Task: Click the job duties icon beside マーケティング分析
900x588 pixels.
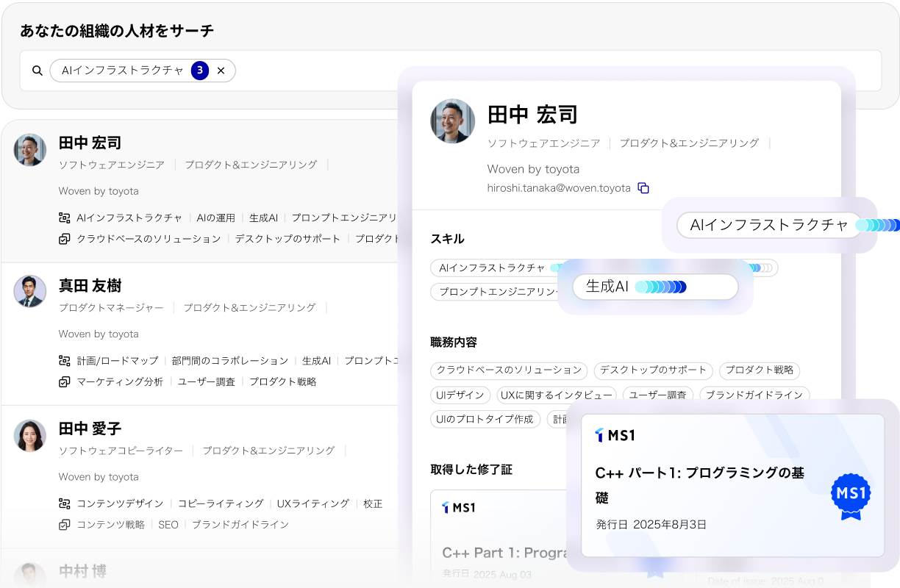Action: (x=65, y=382)
